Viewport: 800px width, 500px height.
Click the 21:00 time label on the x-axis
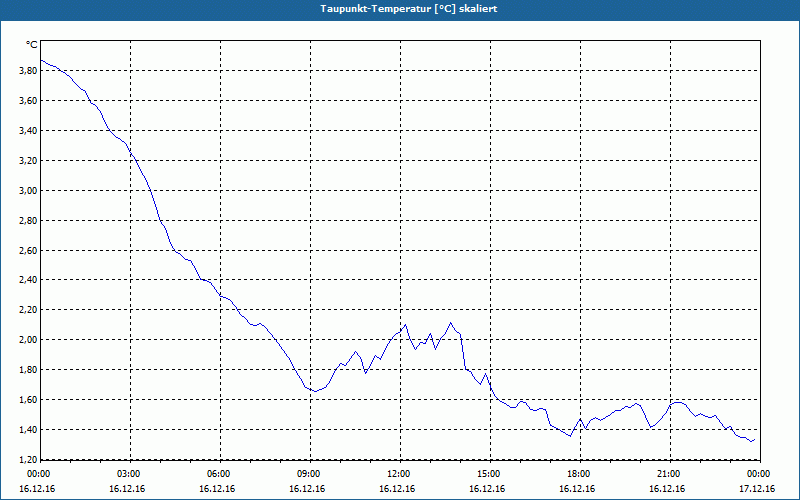(x=670, y=474)
